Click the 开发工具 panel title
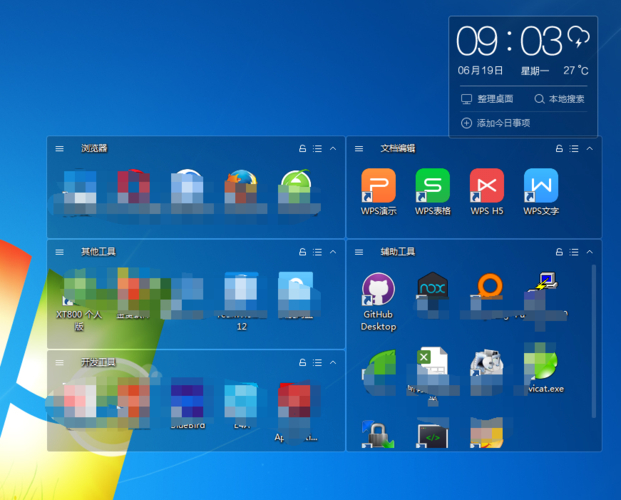621x500 pixels. coord(98,362)
